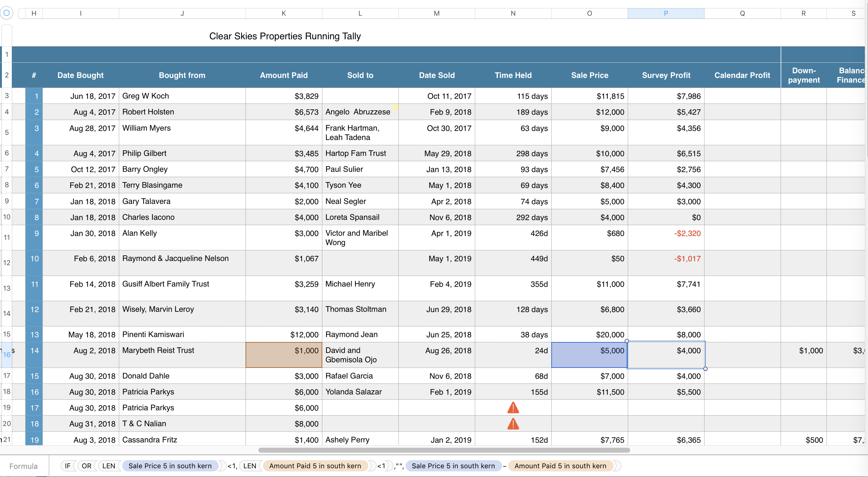Select the highlighted $5,000 Sale Price cell
The height and width of the screenshot is (477, 868).
589,354
